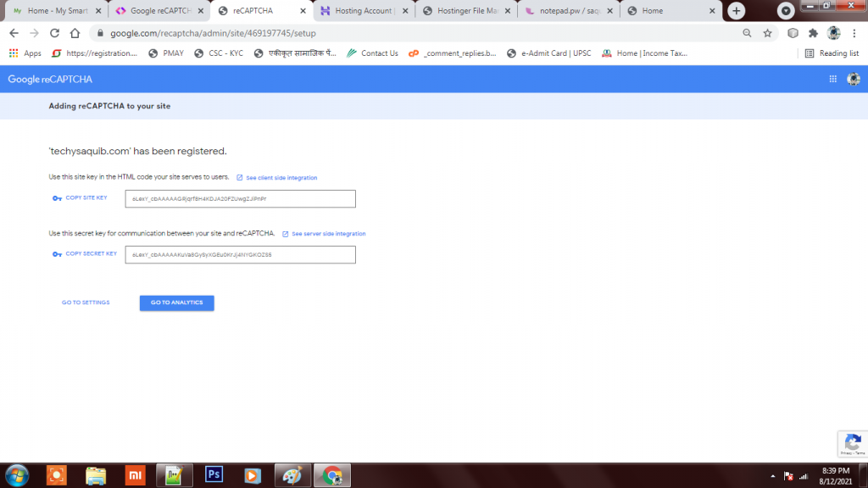Screen dimensions: 868x488
Task: Open the orange screenshot app in taskbar
Action: click(x=57, y=475)
